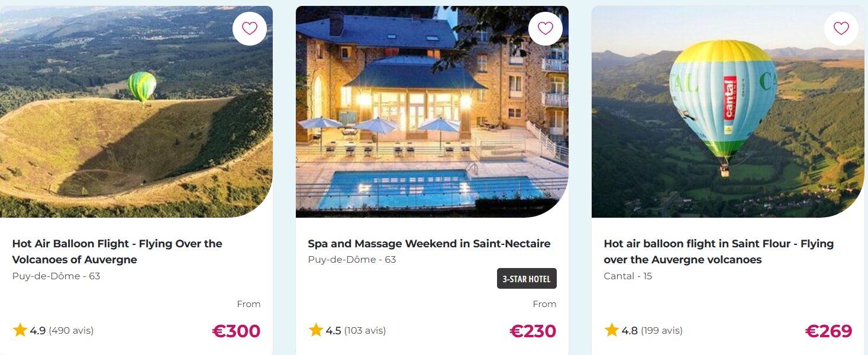This screenshot has width=868, height=355.
Task: Click the star icon beside the 4.8 rating
Action: [612, 330]
